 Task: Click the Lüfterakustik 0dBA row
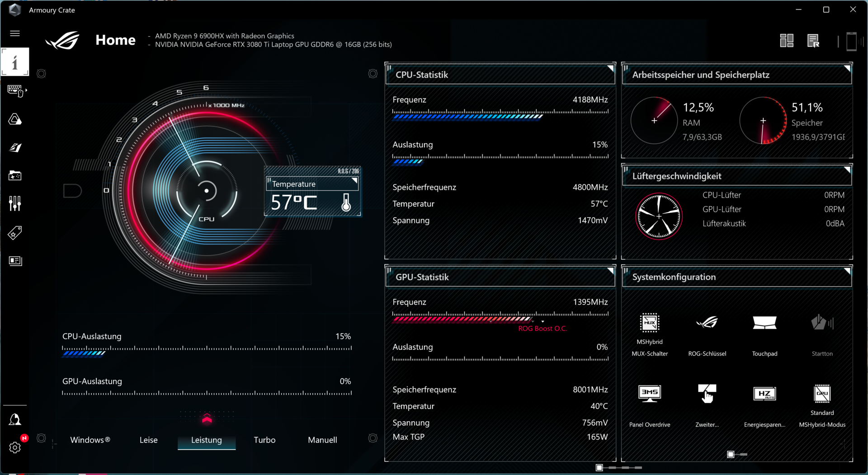point(774,223)
